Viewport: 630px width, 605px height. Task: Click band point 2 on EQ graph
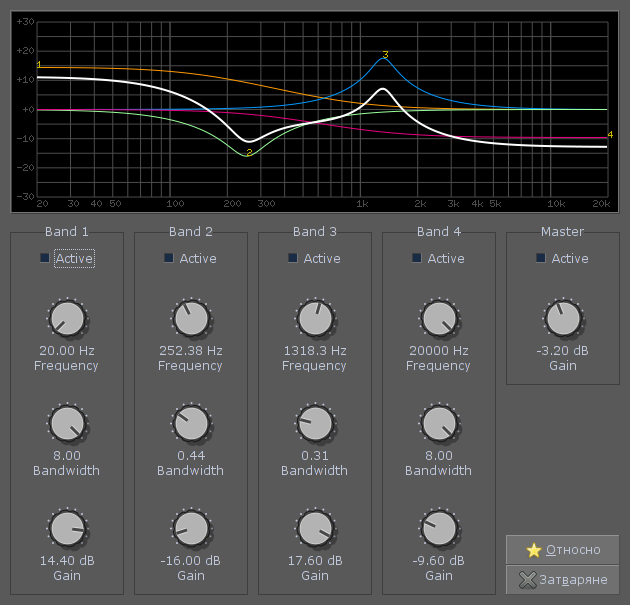pos(249,153)
